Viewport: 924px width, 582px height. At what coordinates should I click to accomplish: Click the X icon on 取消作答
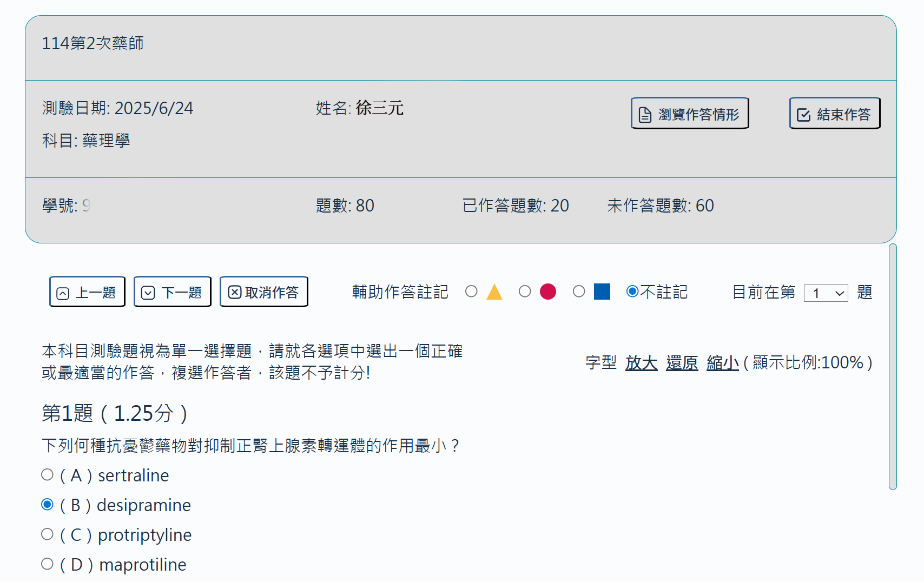click(x=234, y=293)
